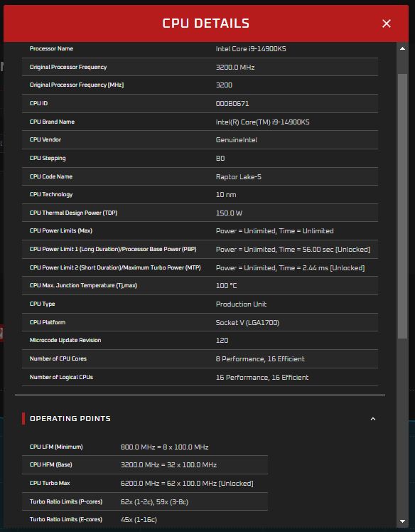
Task: Click the CPU Brand Name value
Action: coord(262,122)
